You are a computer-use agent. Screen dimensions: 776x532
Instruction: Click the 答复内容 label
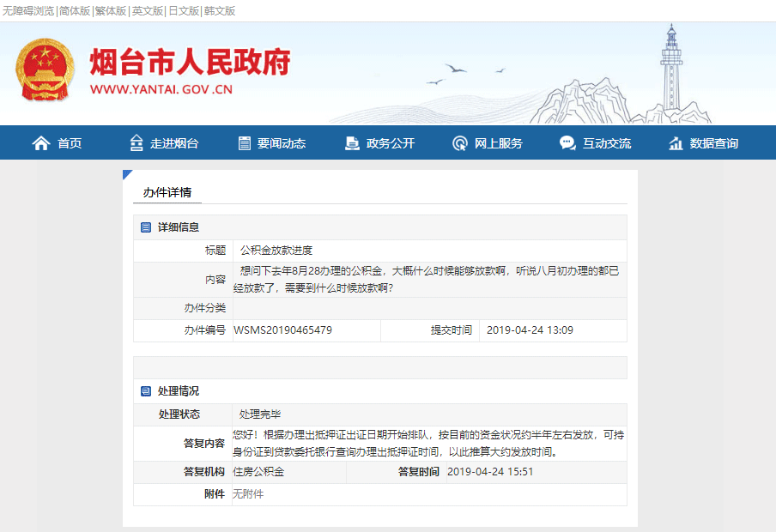(204, 444)
